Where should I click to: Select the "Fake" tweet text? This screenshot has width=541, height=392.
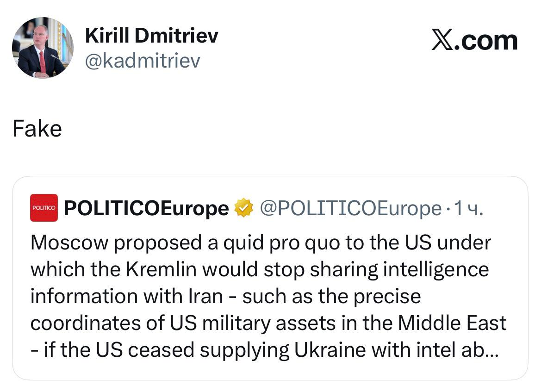37,129
